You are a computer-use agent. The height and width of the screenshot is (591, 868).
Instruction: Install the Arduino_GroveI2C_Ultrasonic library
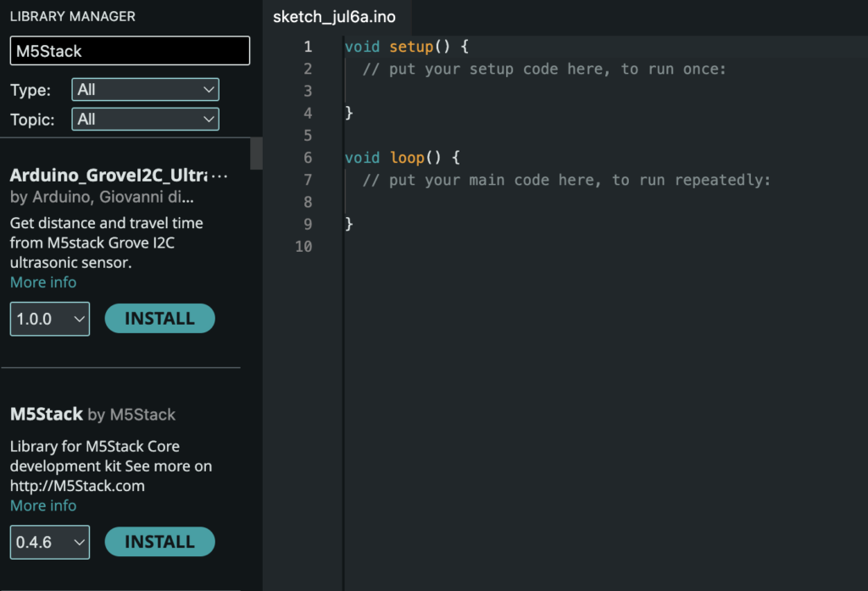159,319
